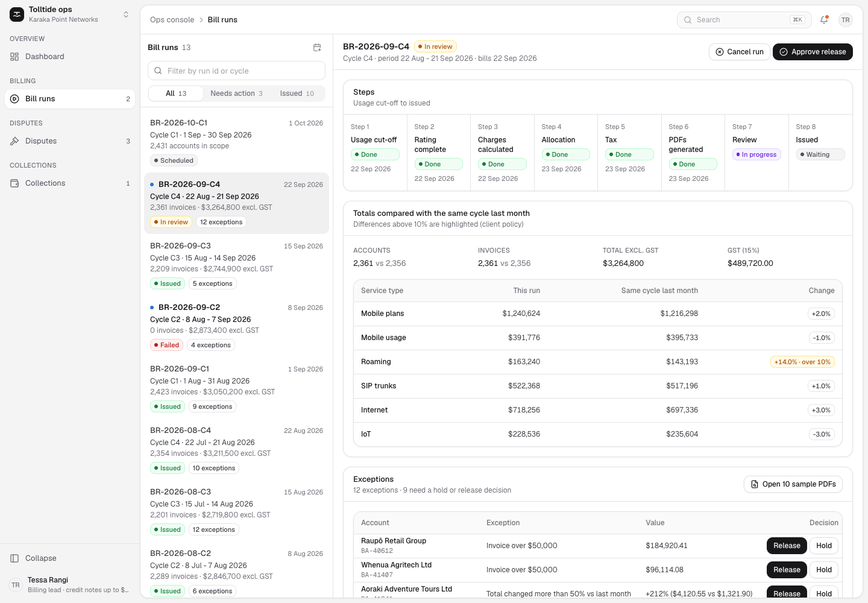Hold Whenua Agritech Ltd exception
868x603 pixels.
(824, 570)
